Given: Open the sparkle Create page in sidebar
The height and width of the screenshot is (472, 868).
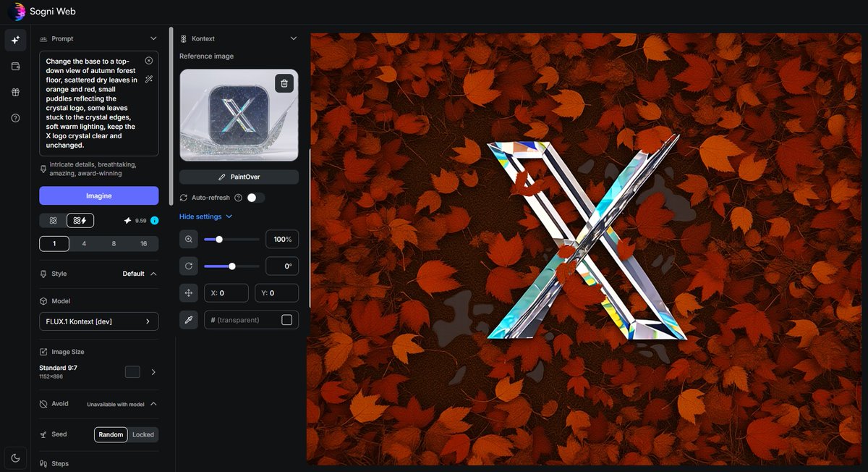Looking at the screenshot, I should (x=16, y=41).
